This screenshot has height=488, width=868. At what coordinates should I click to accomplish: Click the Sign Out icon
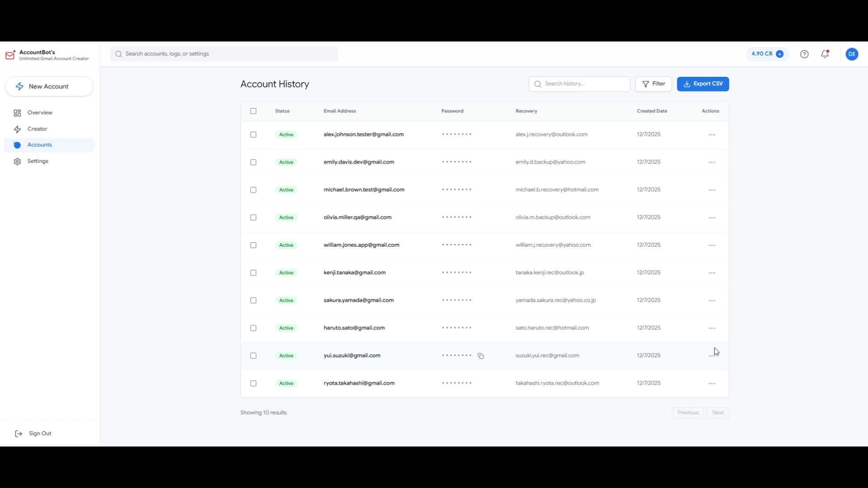[19, 434]
